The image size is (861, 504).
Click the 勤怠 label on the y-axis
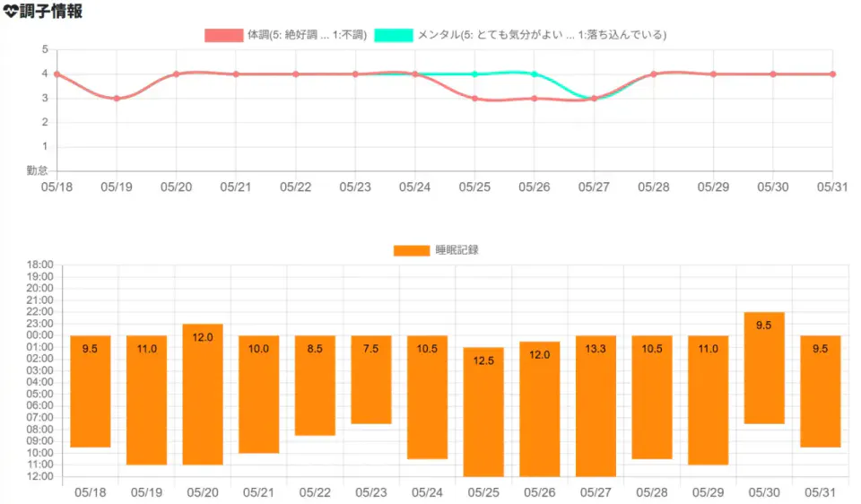pos(37,170)
